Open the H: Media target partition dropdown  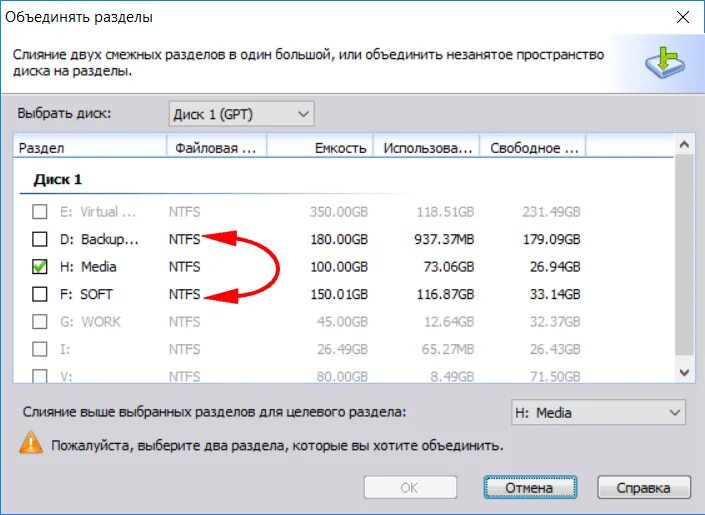[x=598, y=412]
